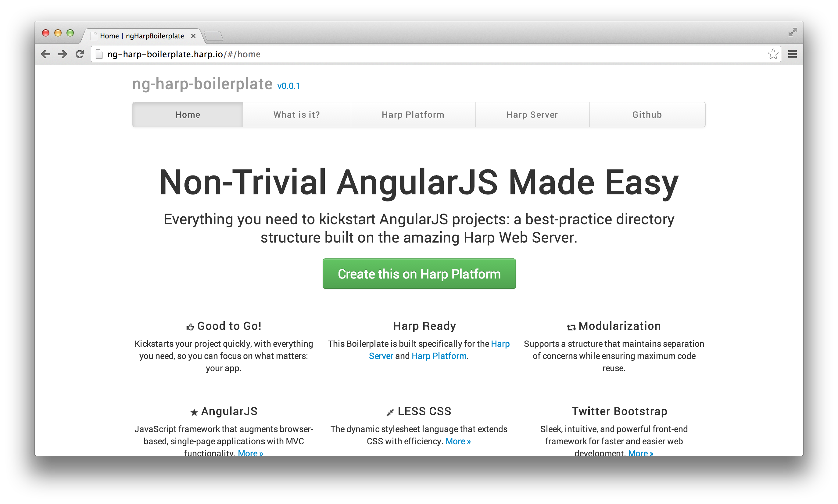Open the More link under Twitter Bootstrap
This screenshot has height=504, width=838.
point(641,453)
